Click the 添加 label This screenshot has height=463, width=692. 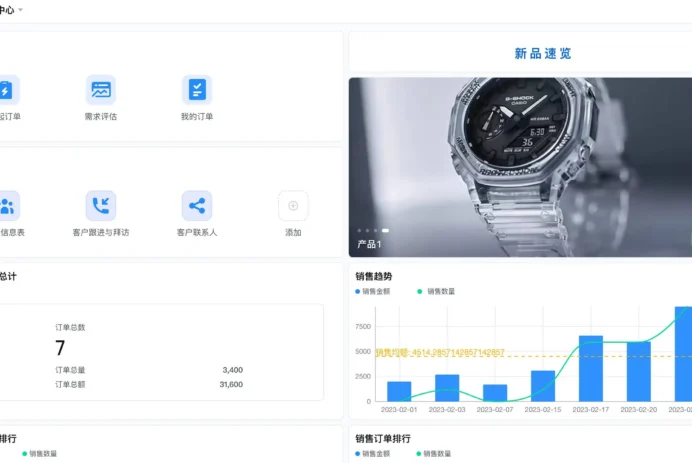pyautogui.click(x=293, y=232)
